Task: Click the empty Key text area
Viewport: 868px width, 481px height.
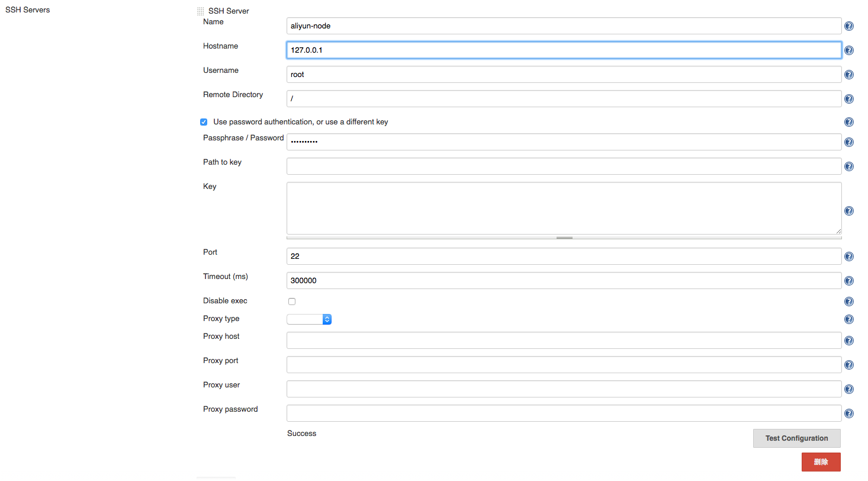Action: tap(562, 207)
